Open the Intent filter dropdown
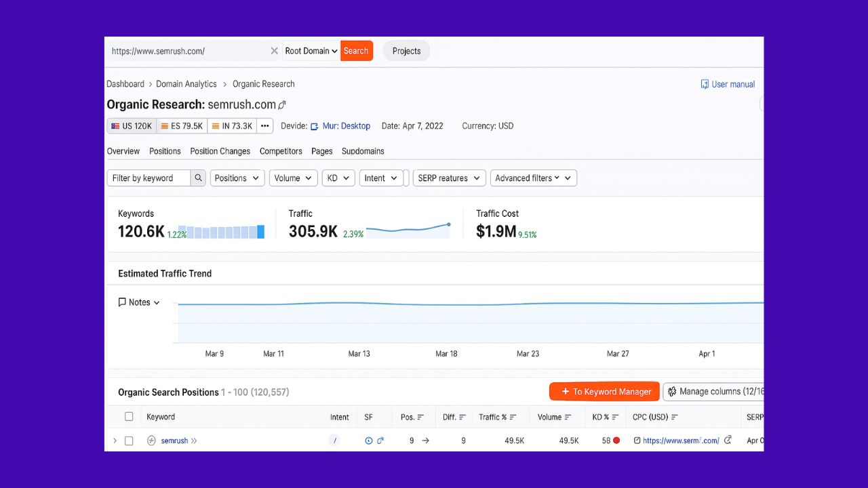This screenshot has height=488, width=868. (x=381, y=178)
